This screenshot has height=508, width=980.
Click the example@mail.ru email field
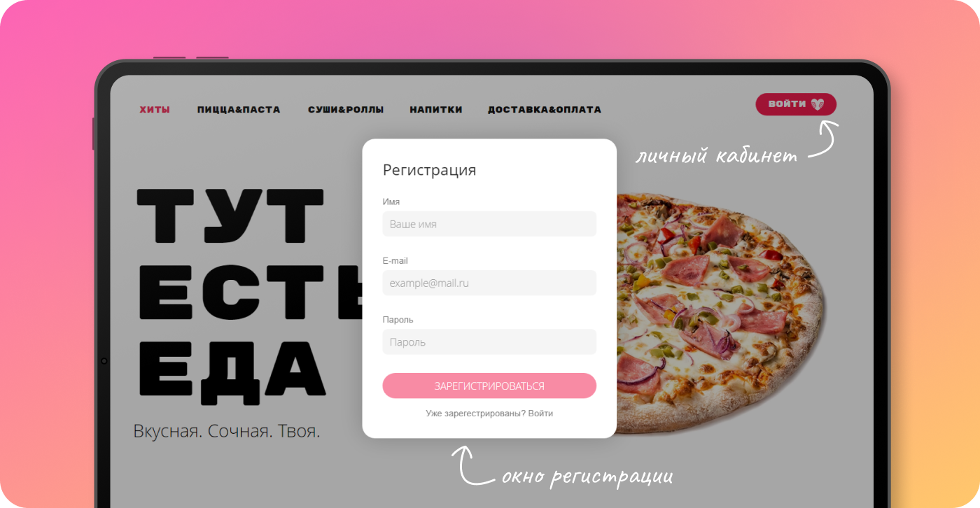(489, 283)
